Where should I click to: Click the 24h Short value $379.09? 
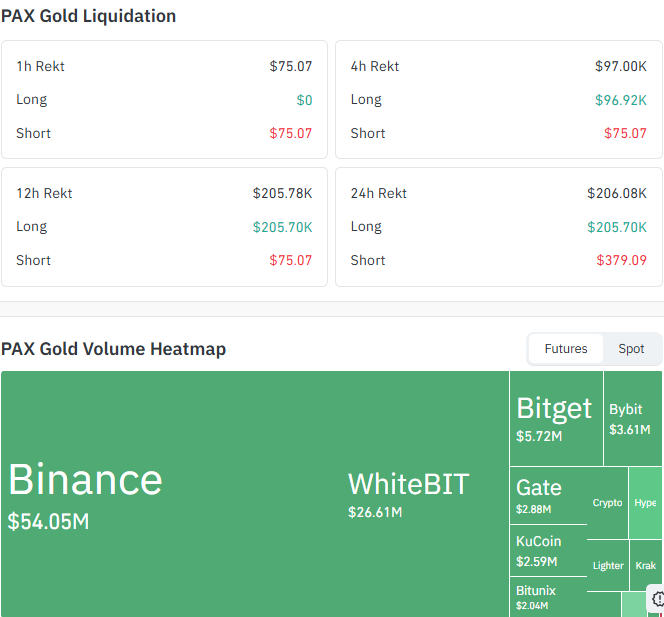pyautogui.click(x=622, y=260)
